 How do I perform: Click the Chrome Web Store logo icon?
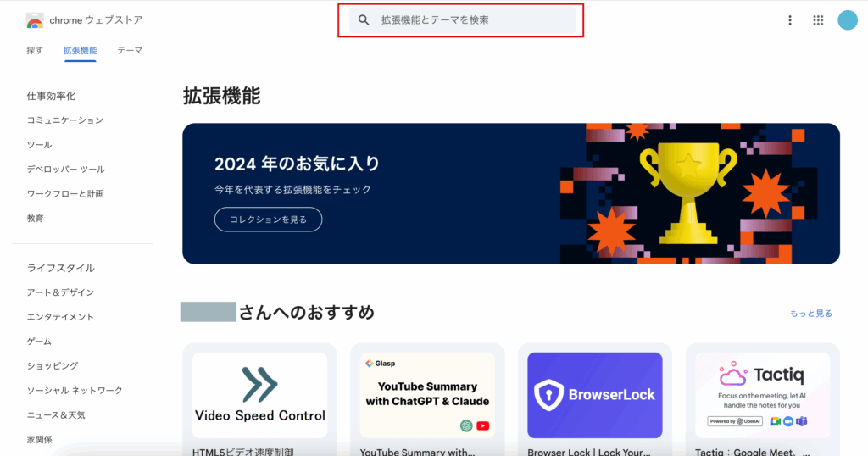pyautogui.click(x=35, y=21)
